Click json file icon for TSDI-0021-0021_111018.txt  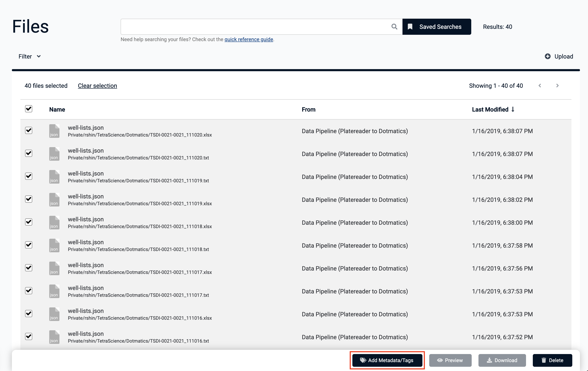(54, 245)
